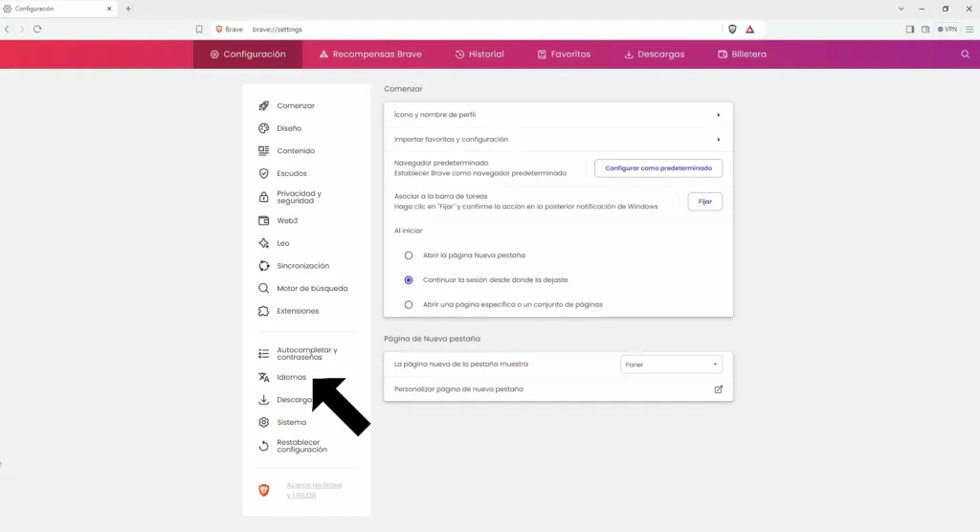
Task: Click the rocket icon next to Comenzar
Action: tap(264, 105)
